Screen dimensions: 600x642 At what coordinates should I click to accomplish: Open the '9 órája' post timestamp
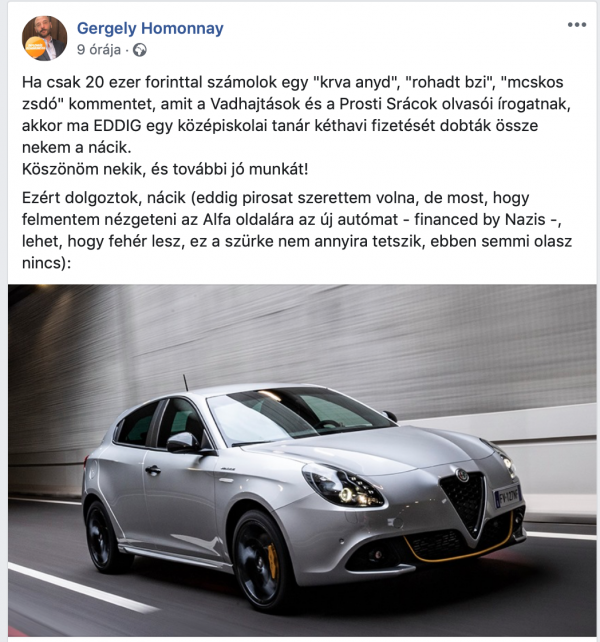99,50
